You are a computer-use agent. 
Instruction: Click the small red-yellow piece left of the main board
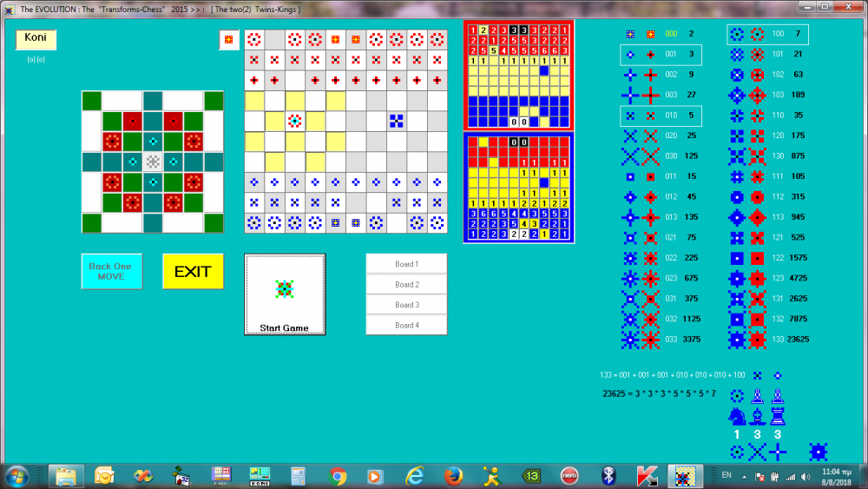pos(228,39)
